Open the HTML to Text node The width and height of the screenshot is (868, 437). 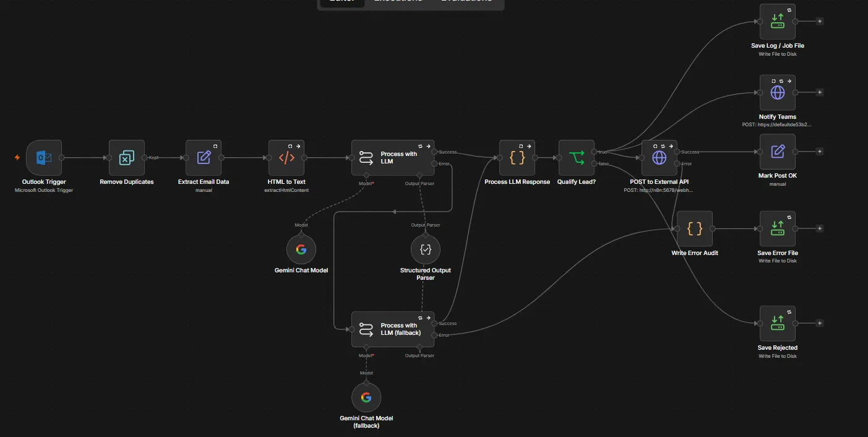[x=286, y=158]
